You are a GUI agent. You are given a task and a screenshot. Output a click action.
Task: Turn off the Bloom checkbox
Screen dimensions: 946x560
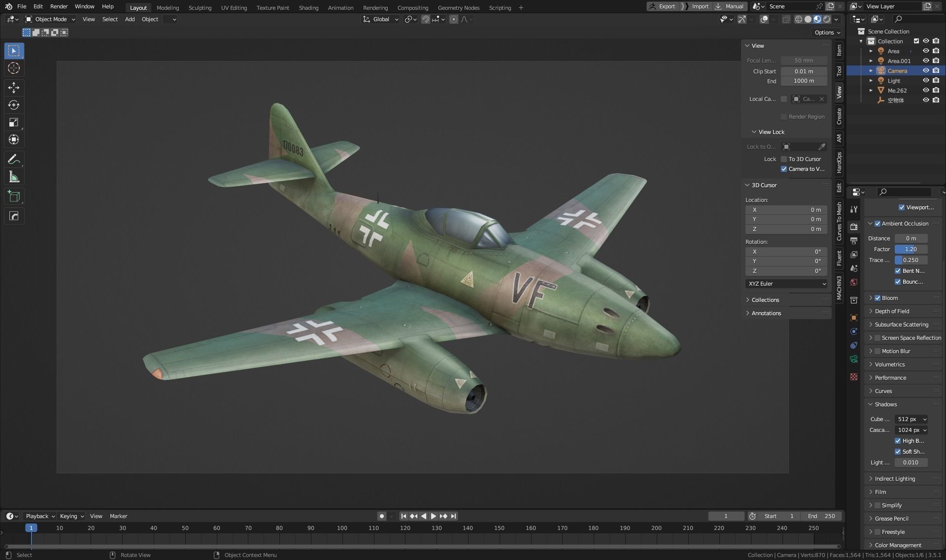point(878,298)
